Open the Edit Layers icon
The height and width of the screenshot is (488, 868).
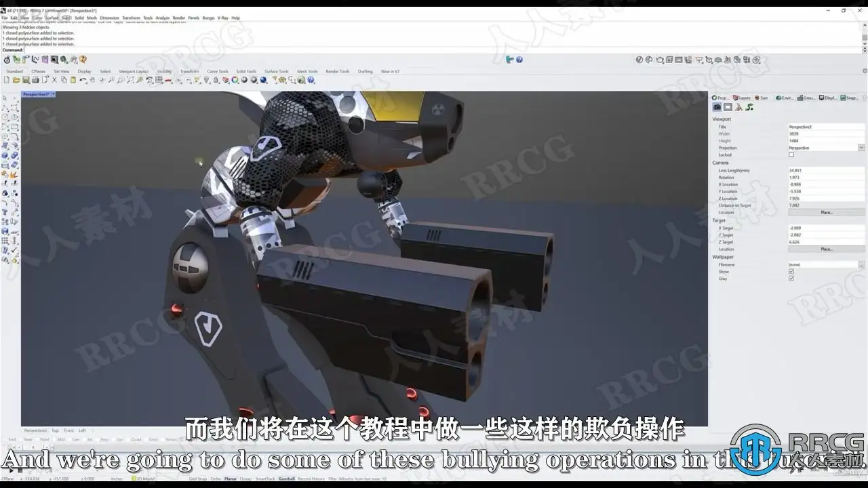(225, 80)
